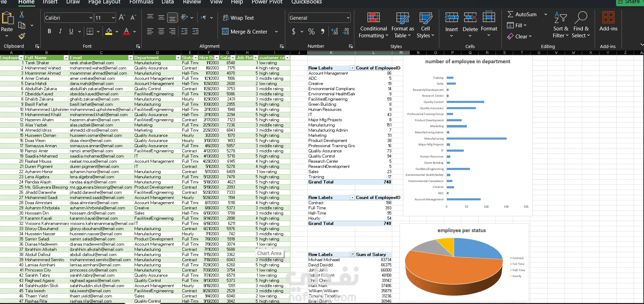Open the Formulas ribbon tab
Viewport: 644px width, 304px height.
(x=141, y=2)
